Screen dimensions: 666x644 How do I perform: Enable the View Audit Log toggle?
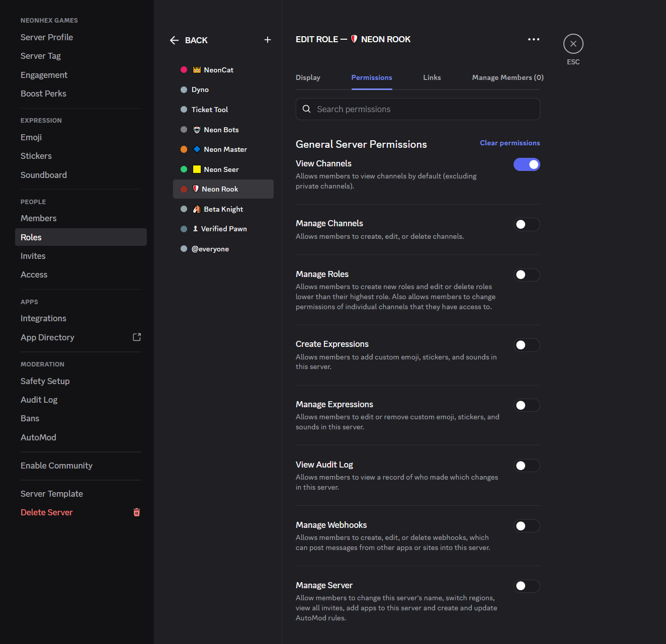pos(527,466)
